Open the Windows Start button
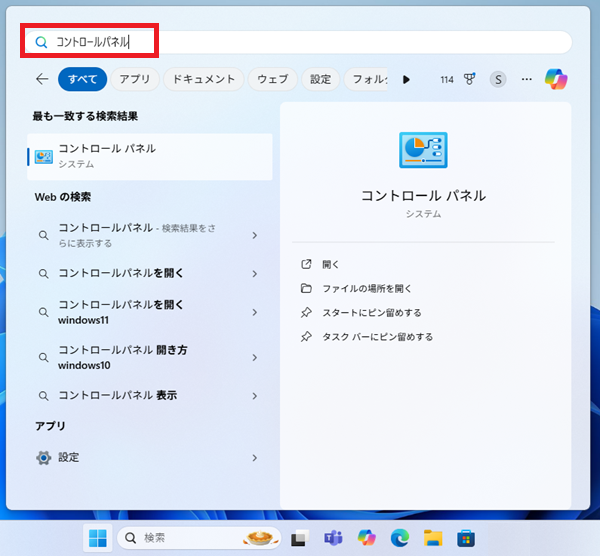The height and width of the screenshot is (556, 600). click(98, 538)
